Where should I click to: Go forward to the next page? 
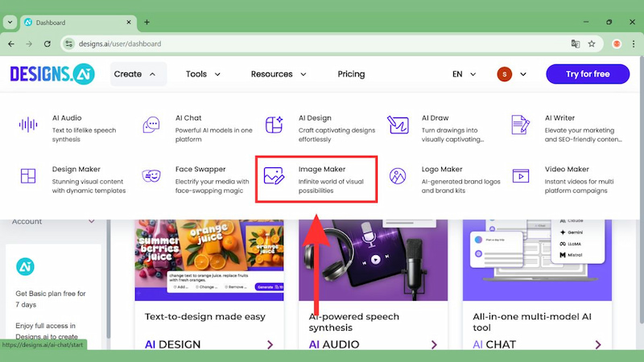point(29,43)
